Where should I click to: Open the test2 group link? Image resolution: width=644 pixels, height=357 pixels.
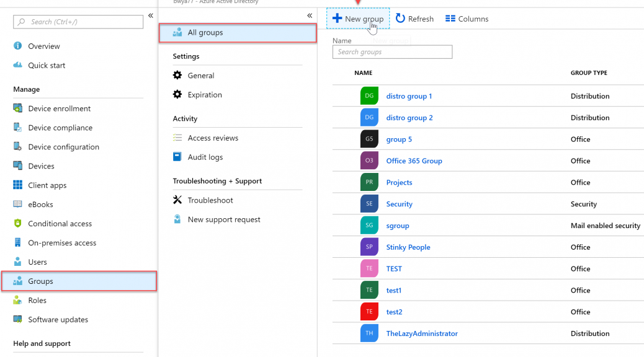(395, 312)
